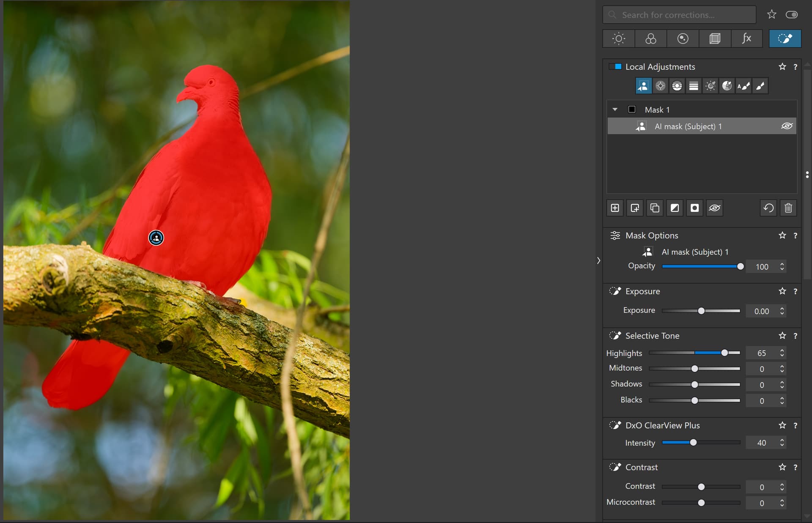Open the Light corrections tab
The width and height of the screenshot is (812, 523).
click(618, 39)
